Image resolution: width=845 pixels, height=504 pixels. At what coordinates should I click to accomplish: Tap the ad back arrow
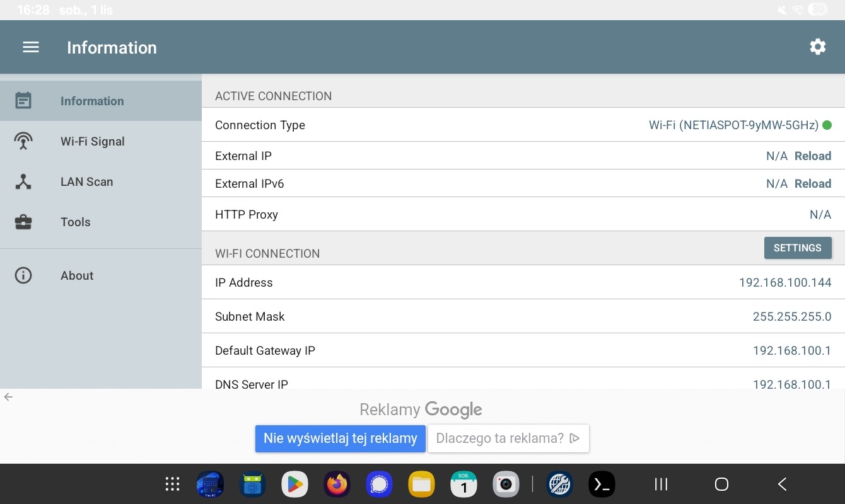[8, 397]
